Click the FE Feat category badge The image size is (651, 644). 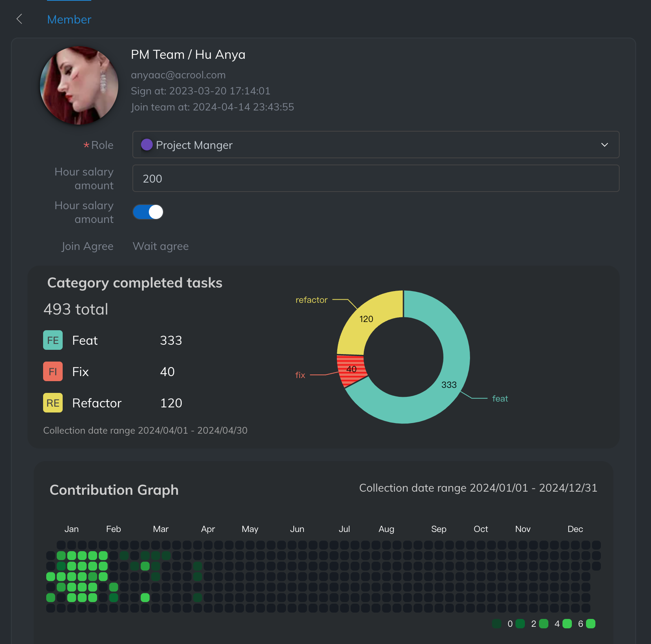pos(53,340)
